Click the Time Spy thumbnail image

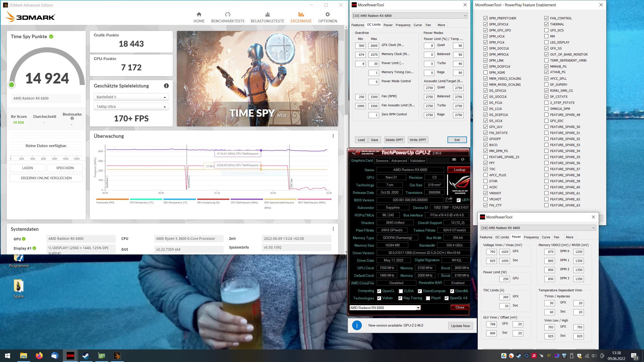(x=257, y=79)
